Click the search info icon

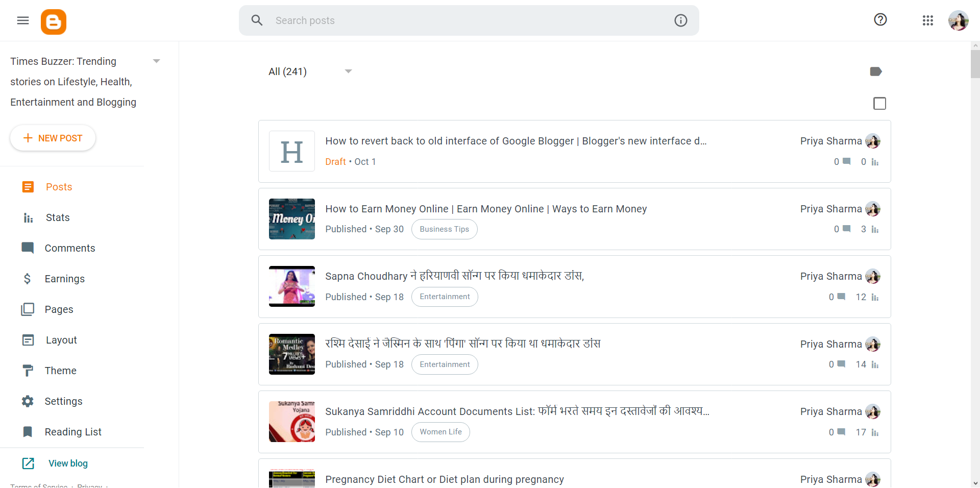680,20
